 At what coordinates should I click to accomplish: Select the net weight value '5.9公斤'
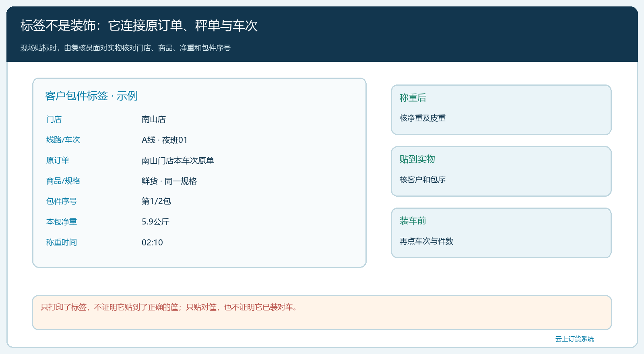[155, 222]
